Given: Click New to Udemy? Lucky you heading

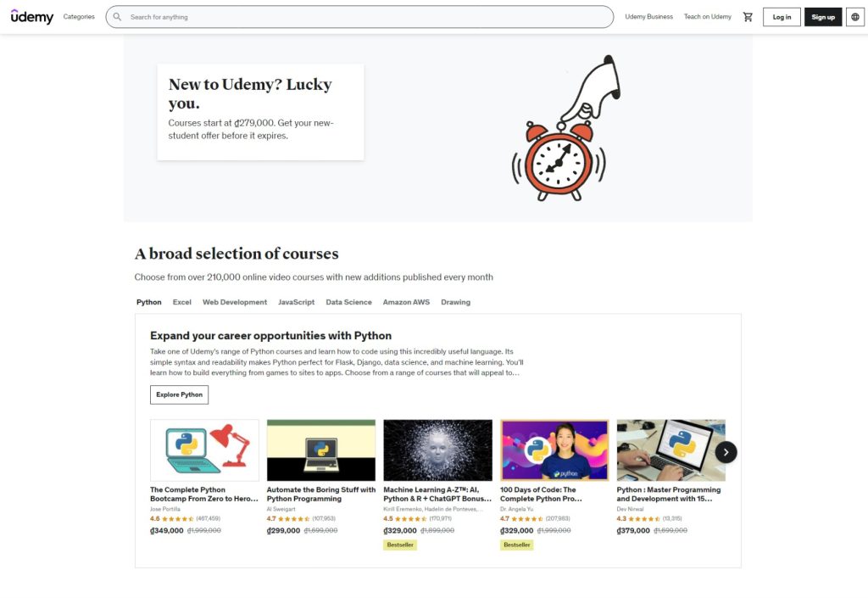Looking at the screenshot, I should (x=250, y=93).
